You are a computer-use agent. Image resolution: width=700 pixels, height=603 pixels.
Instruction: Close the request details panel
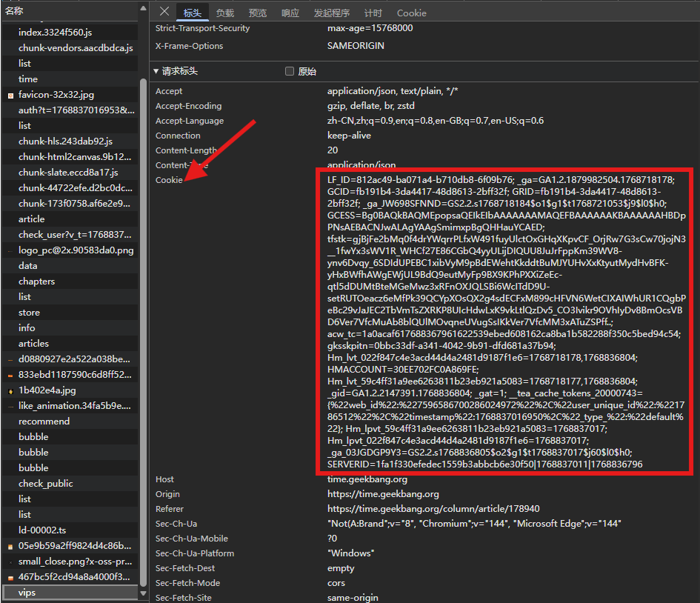point(164,12)
